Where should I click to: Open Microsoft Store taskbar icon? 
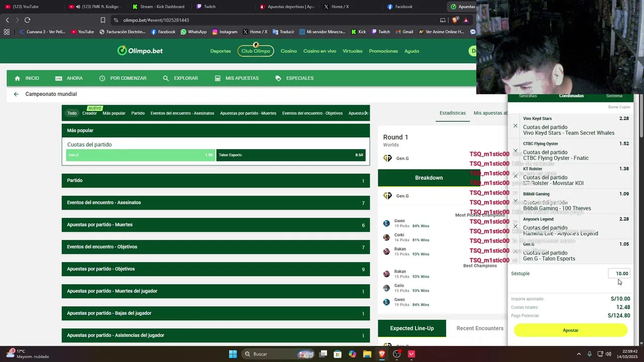click(x=338, y=354)
